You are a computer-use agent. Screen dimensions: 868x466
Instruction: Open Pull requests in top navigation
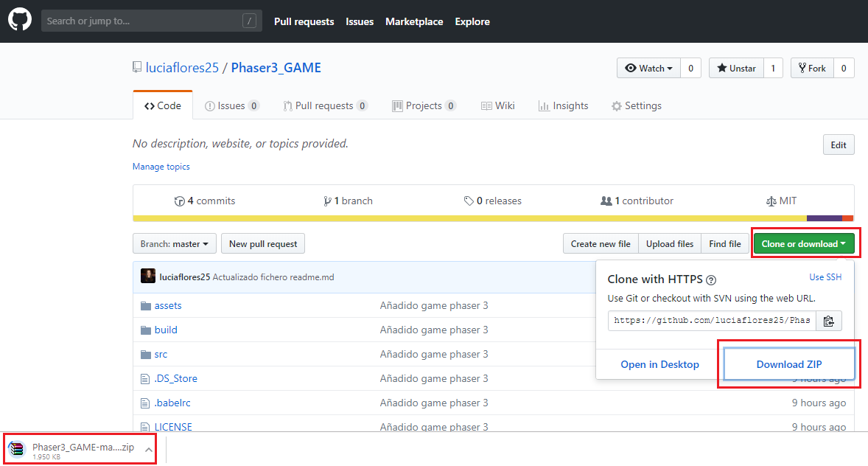304,21
